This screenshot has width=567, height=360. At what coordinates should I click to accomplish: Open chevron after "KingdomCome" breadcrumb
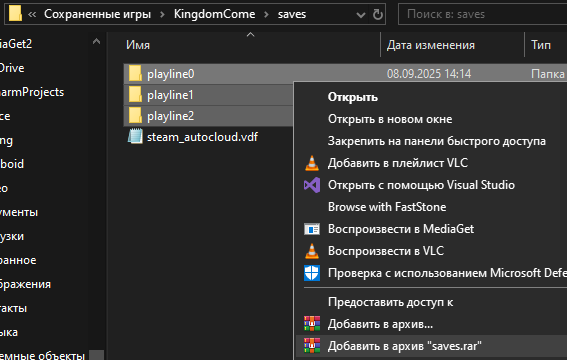coord(267,14)
